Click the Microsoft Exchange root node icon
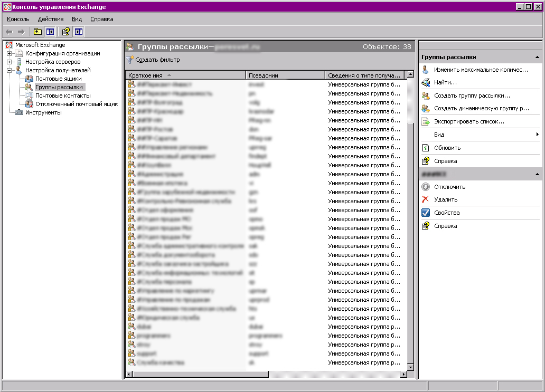 [x=10, y=45]
